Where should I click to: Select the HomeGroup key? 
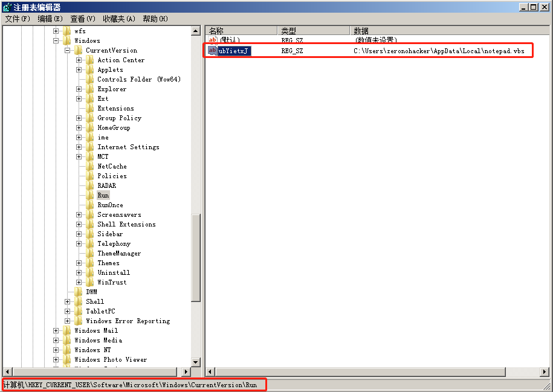114,127
